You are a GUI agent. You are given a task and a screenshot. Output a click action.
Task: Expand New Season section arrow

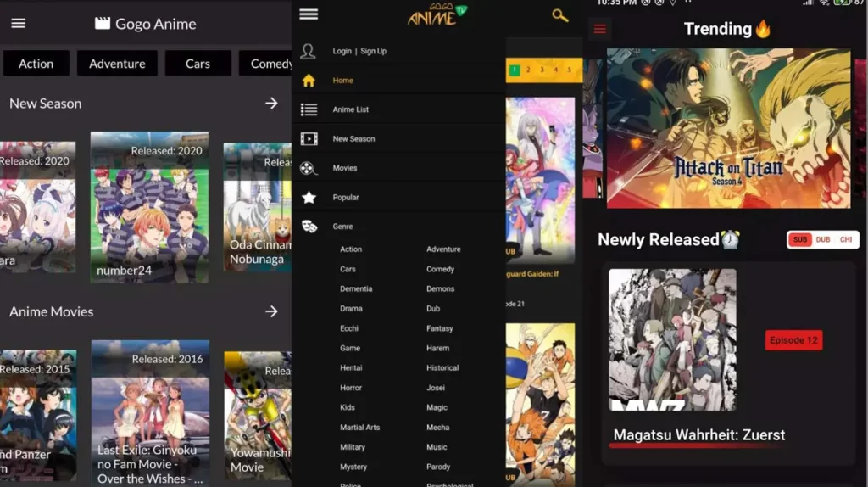271,103
